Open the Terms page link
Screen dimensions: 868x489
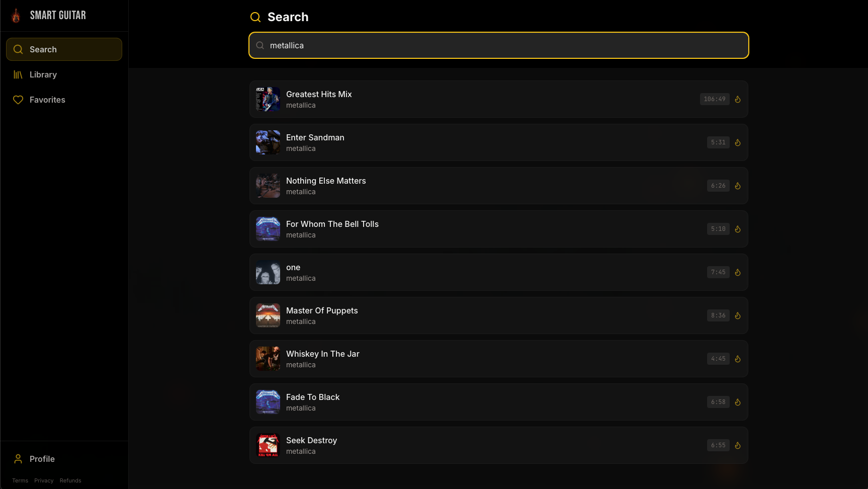20,480
